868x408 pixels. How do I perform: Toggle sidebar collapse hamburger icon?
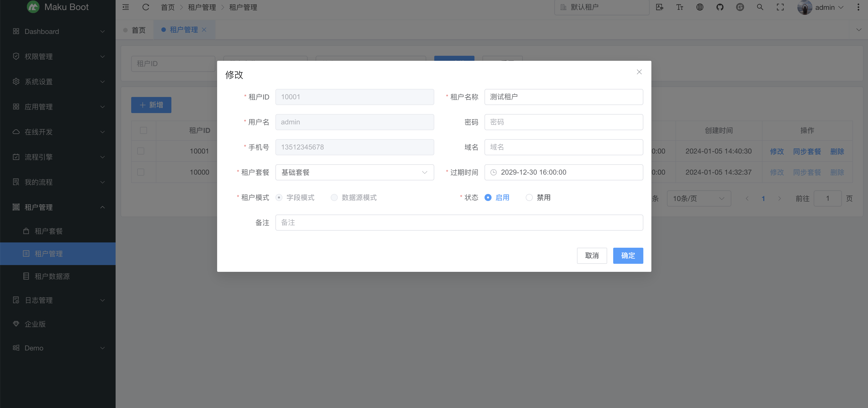point(126,7)
